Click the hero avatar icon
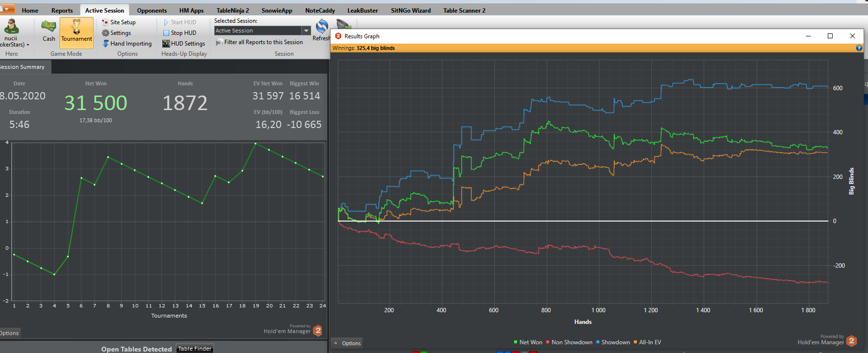This screenshot has width=868, height=353. pyautogui.click(x=11, y=27)
